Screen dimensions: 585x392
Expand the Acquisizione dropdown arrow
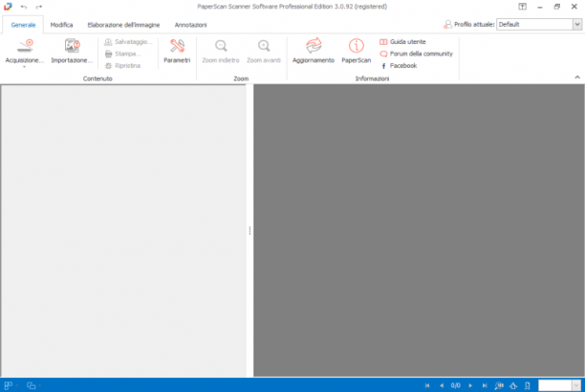[x=24, y=67]
